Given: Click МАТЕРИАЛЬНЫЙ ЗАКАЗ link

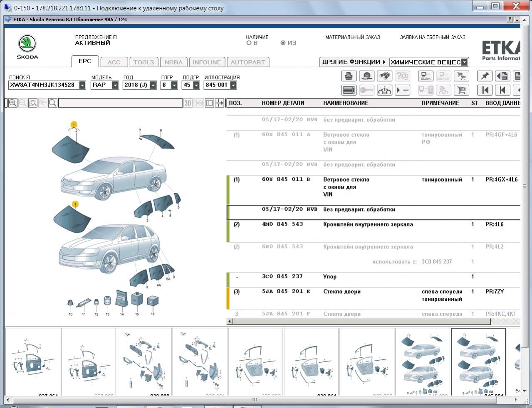Looking at the screenshot, I should 353,37.
